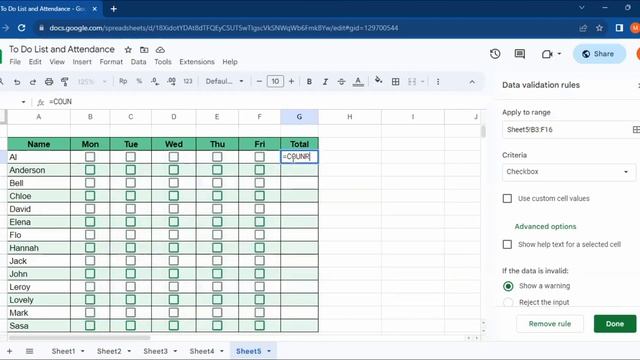Increase decimal places
This screenshot has height=360, width=640.
(171, 82)
